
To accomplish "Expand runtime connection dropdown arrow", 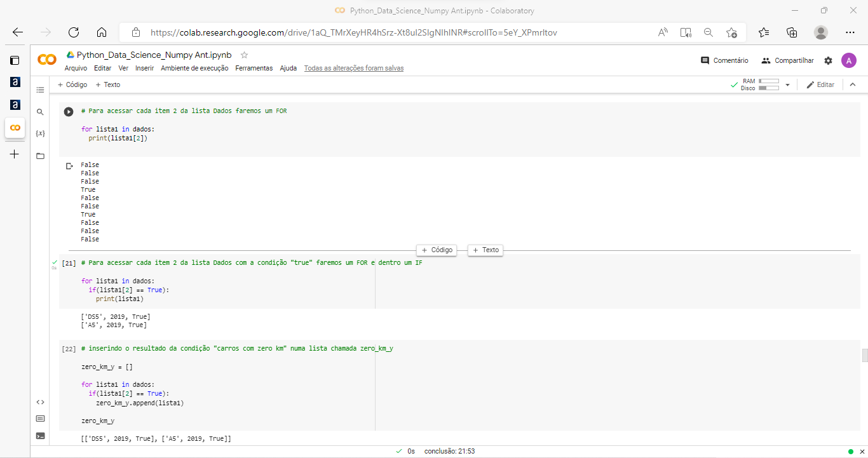I will [787, 84].
